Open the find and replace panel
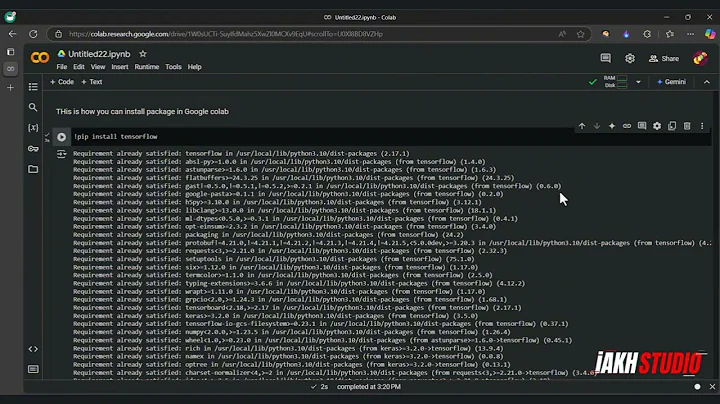The image size is (720, 404). pos(33,107)
